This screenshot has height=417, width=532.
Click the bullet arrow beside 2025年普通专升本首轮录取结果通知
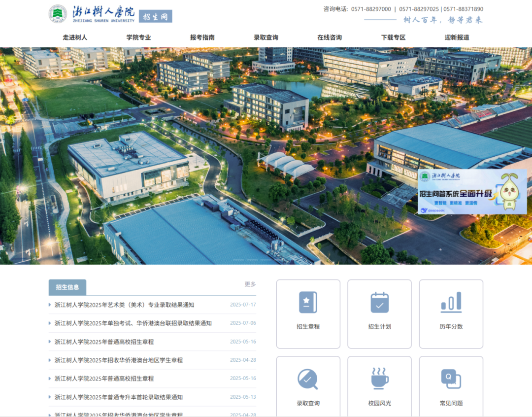tap(50, 397)
